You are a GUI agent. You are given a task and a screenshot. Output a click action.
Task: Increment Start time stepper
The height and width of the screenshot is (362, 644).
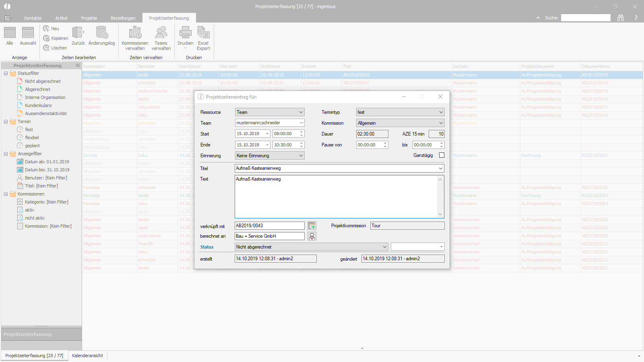pos(301,132)
